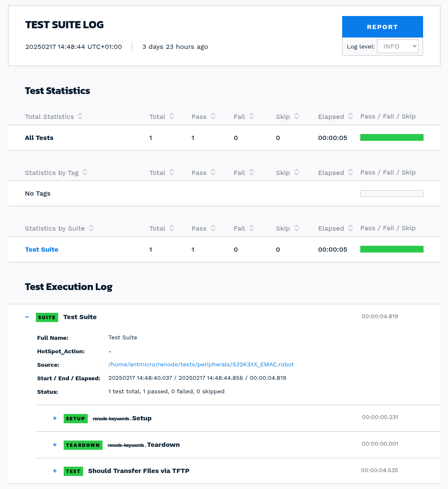This screenshot has height=489, width=448.
Task: Sort Statistics by Suite by Skip column
Action: coord(297,228)
